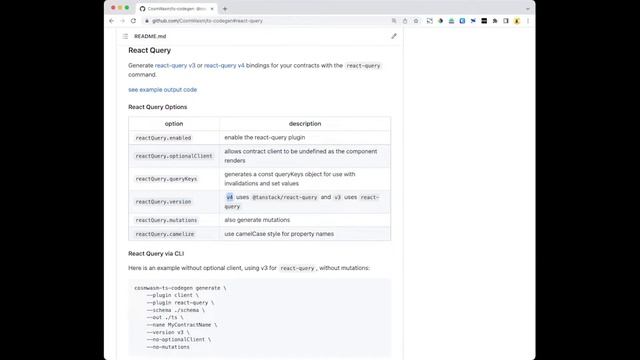Open the Extensions puzzle piece menu
This screenshot has height=360, width=640.
pos(495,21)
